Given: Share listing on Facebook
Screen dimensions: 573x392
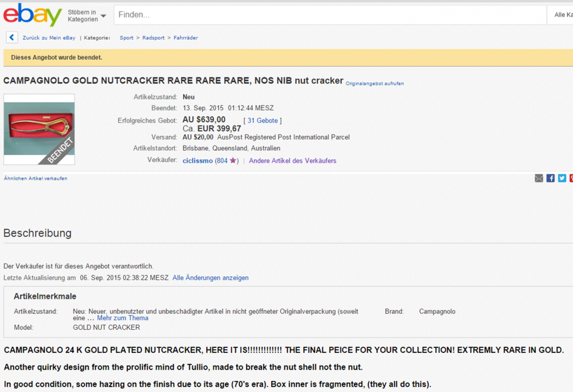Looking at the screenshot, I should (x=551, y=178).
